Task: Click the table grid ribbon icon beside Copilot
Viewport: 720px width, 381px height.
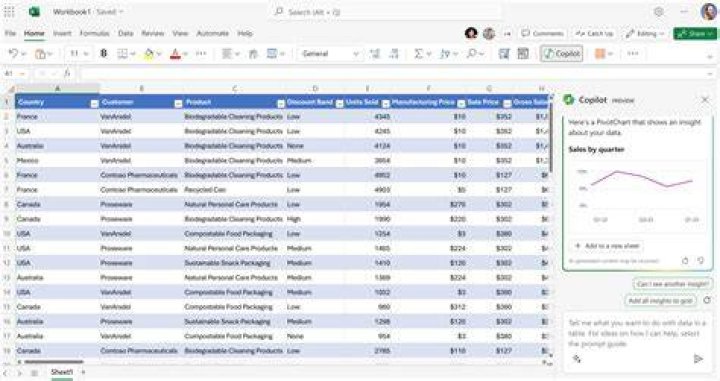Action: 523,54
